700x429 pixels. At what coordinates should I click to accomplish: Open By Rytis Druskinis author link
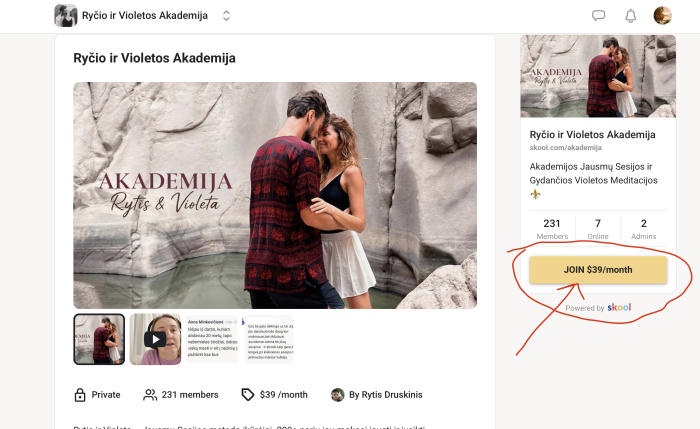pos(386,395)
